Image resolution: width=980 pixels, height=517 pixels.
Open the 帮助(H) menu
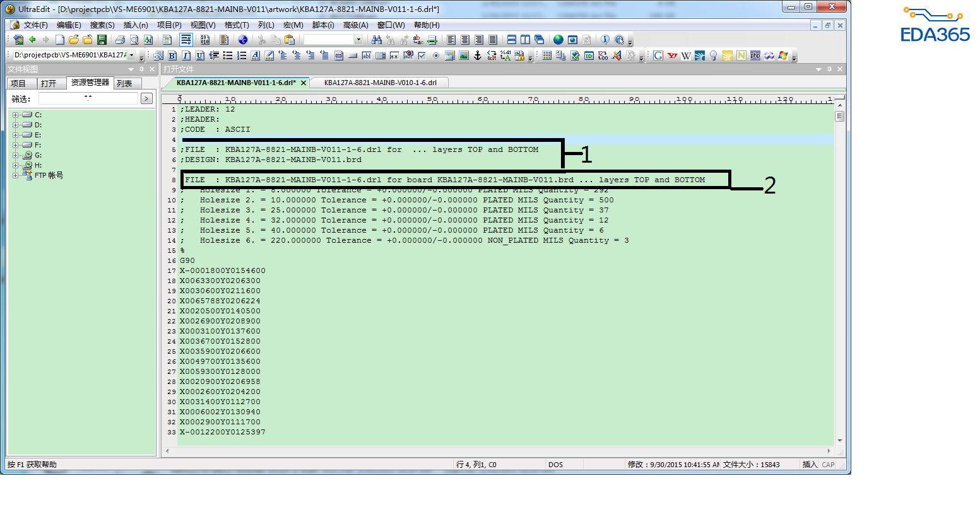click(427, 25)
